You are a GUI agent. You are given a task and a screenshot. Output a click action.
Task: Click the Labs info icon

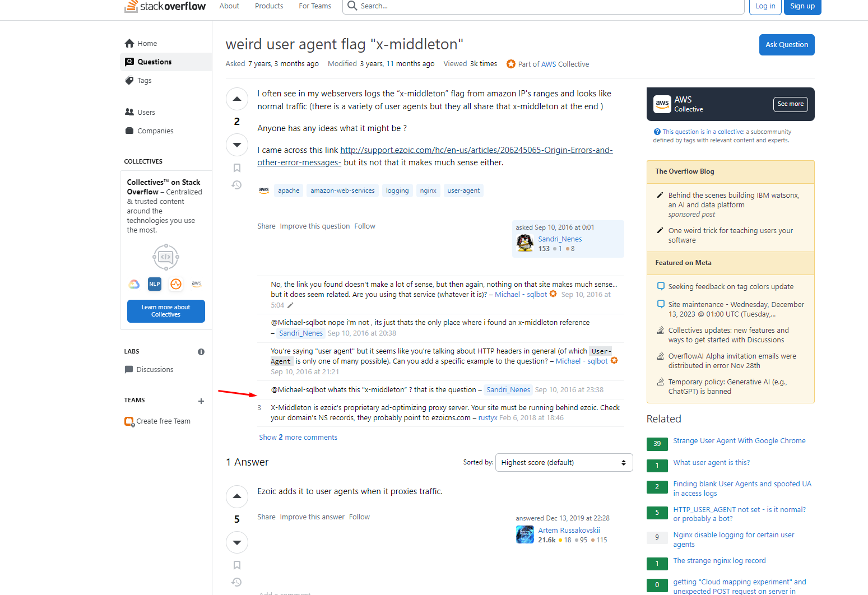click(x=201, y=352)
